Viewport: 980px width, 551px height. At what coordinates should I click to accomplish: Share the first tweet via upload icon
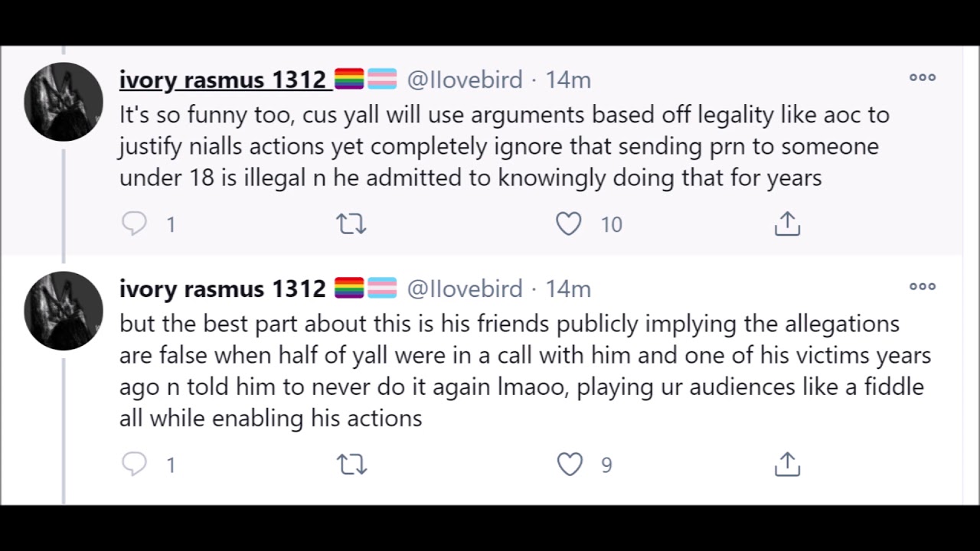click(787, 223)
